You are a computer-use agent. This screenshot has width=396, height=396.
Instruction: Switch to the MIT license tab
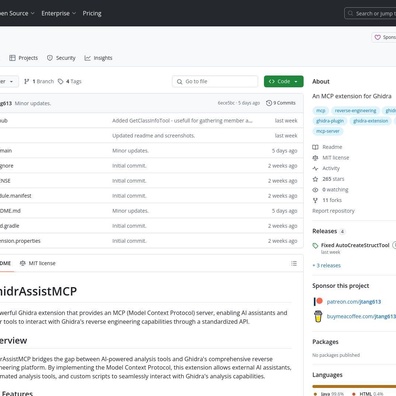click(37, 263)
